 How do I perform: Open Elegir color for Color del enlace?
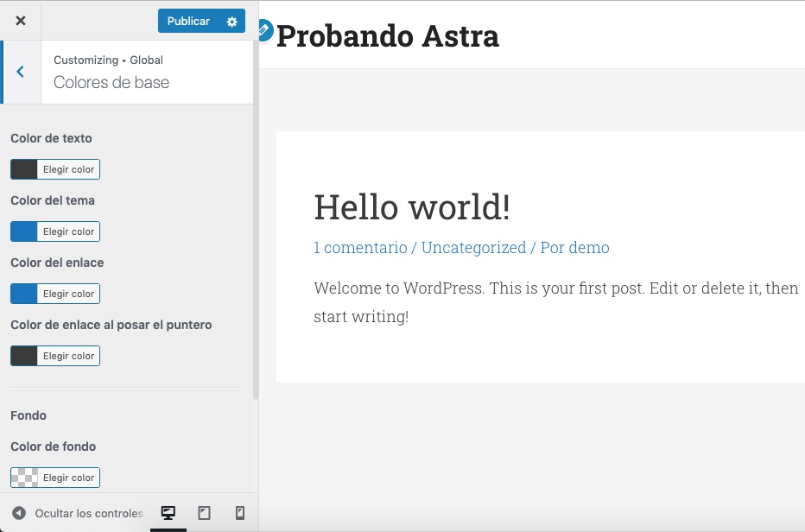pyautogui.click(x=68, y=294)
